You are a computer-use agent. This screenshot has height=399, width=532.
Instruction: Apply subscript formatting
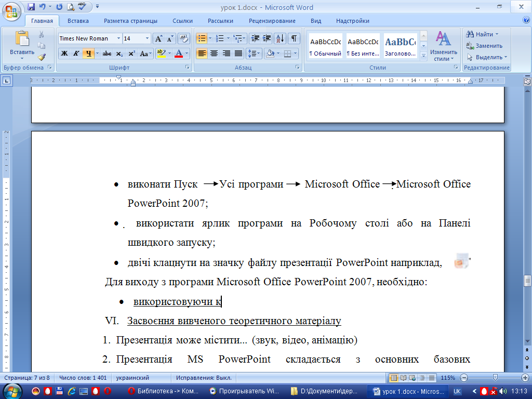coord(119,54)
